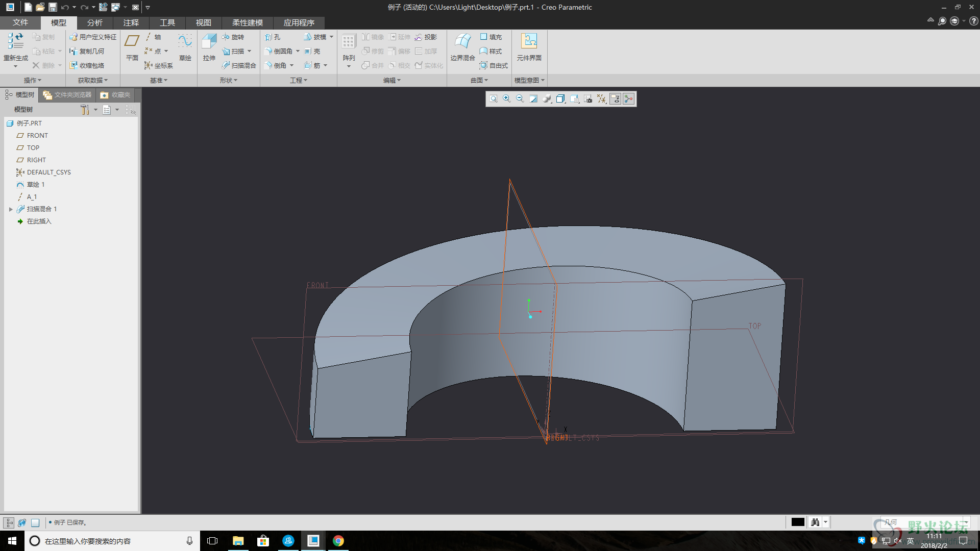The width and height of the screenshot is (980, 551).
Task: Switch to the Tools (工具) ribbon tab
Action: [167, 22]
